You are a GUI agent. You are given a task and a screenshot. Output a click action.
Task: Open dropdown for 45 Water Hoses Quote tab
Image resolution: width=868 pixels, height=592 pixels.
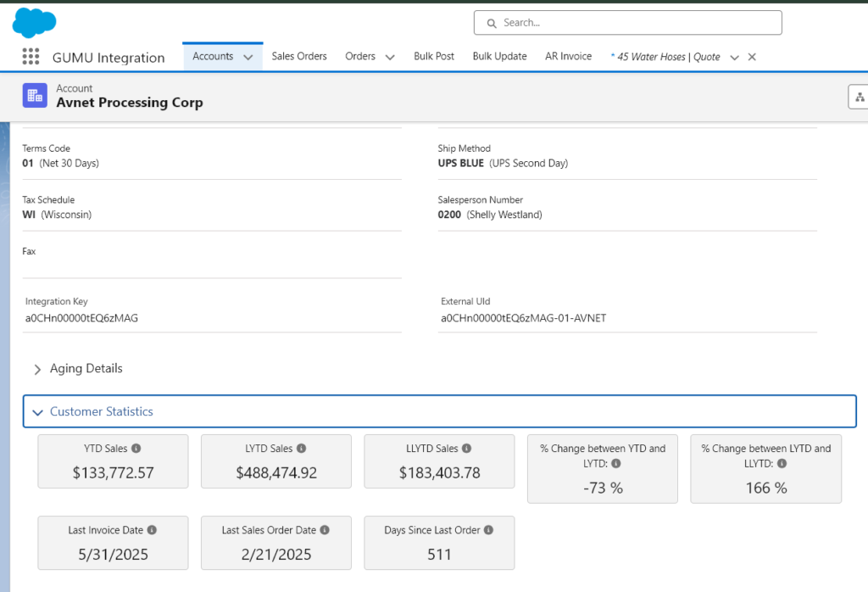734,57
